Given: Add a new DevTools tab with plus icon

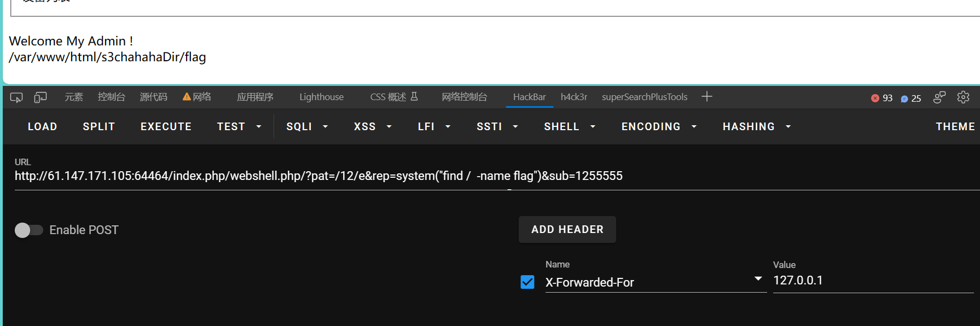Looking at the screenshot, I should [x=707, y=97].
